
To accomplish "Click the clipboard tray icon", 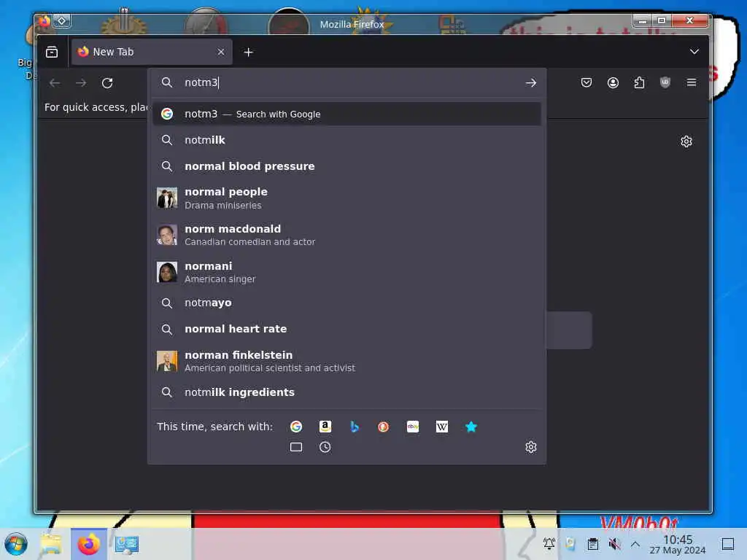I will (592, 544).
